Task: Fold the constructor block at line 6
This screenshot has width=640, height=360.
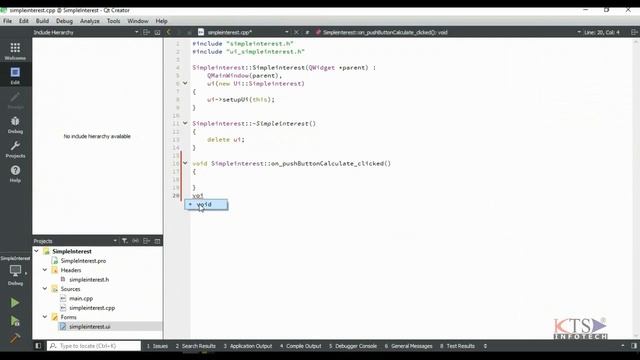Action: [x=185, y=83]
